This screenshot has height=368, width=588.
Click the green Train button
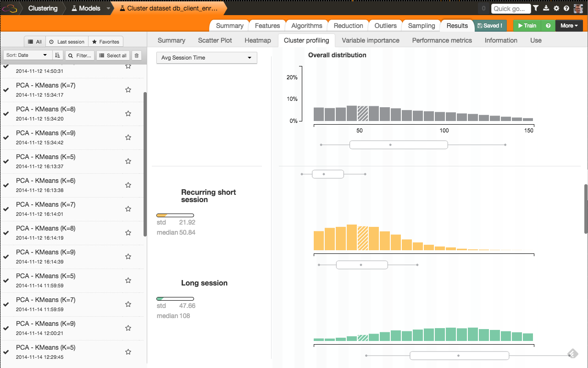527,26
